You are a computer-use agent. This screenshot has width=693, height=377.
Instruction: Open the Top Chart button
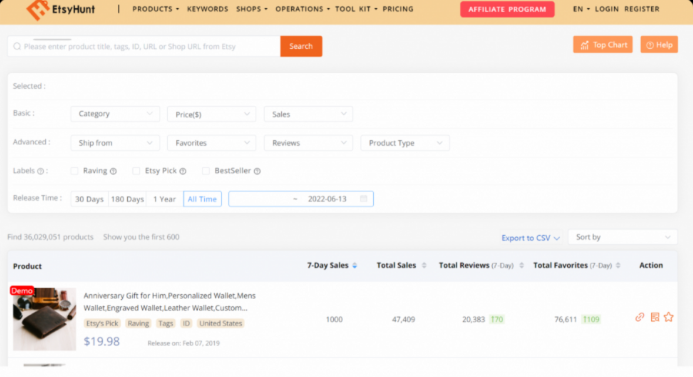pyautogui.click(x=603, y=45)
